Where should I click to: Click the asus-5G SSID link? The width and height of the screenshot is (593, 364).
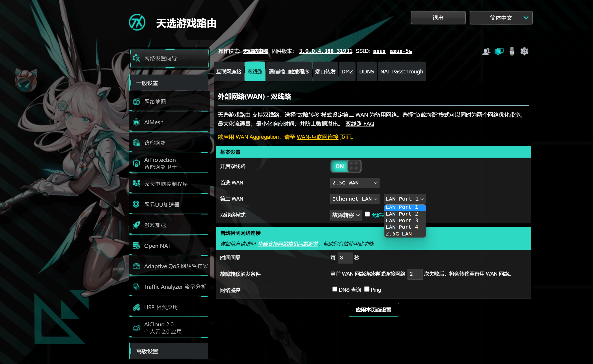[401, 51]
